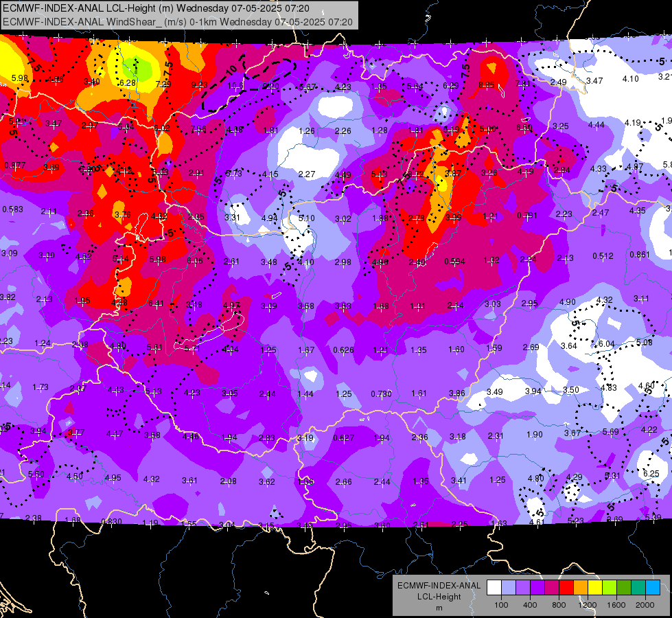
Task: Click the lime green legend swatch
Action: point(610,587)
